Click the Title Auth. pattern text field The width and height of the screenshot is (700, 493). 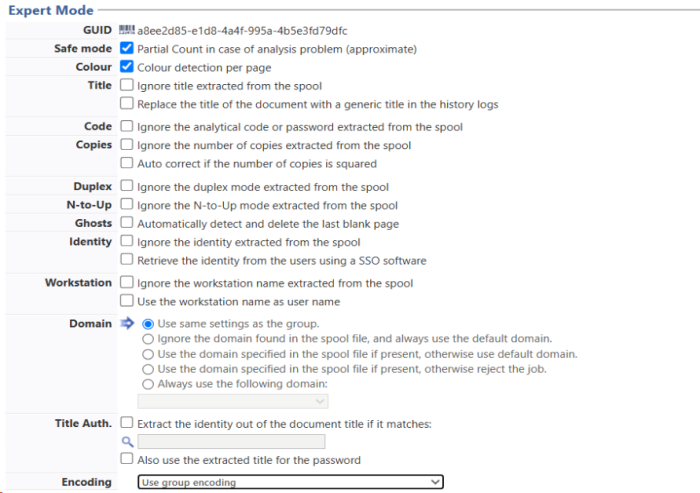231,441
